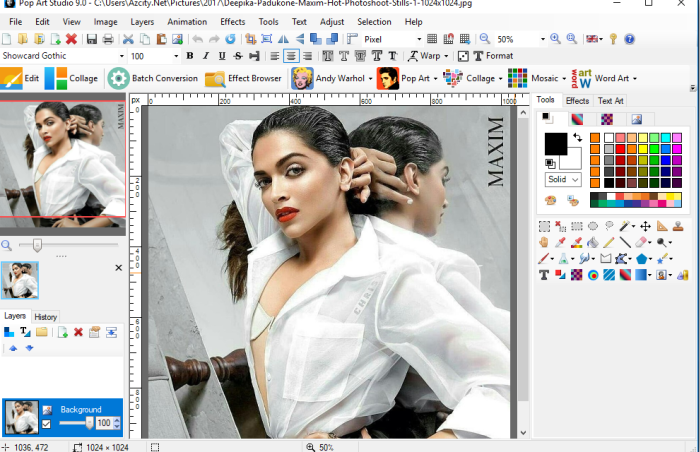
Task: Click the gold key license icon
Action: [x=613, y=39]
